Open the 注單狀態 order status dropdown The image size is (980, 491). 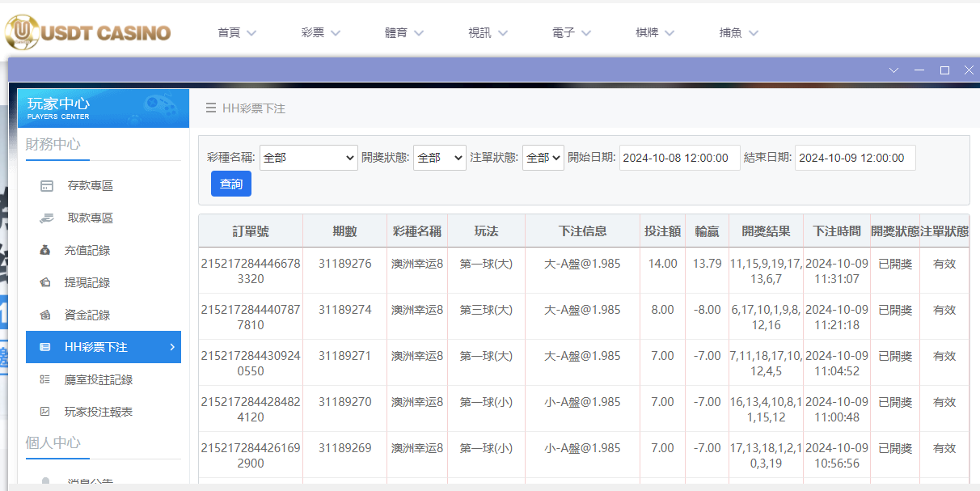coord(543,158)
